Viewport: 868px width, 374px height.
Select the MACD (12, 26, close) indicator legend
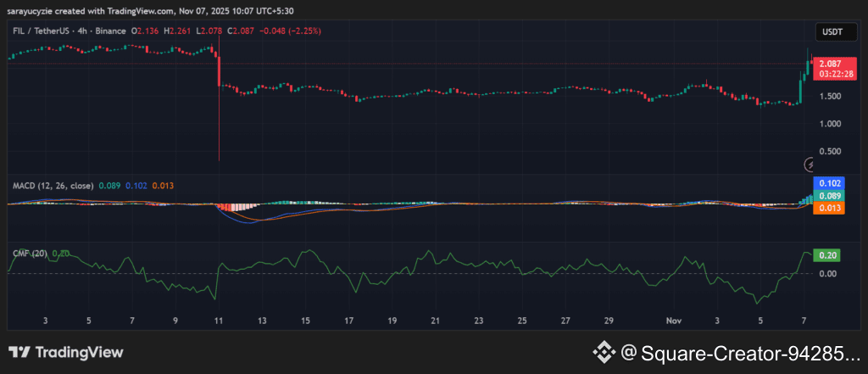[51, 184]
